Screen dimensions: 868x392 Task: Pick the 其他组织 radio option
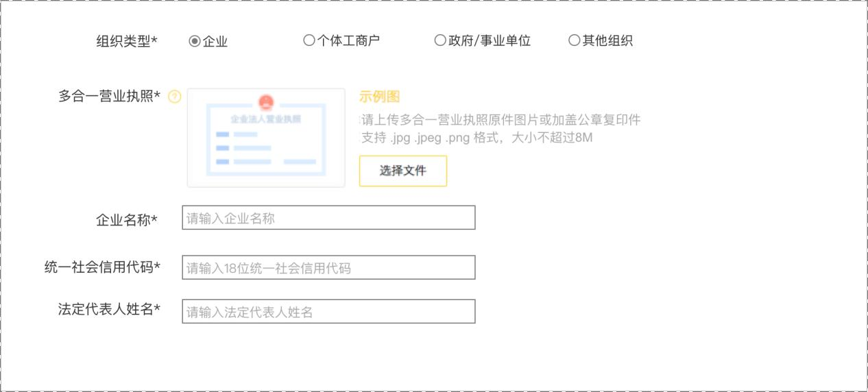coord(574,40)
